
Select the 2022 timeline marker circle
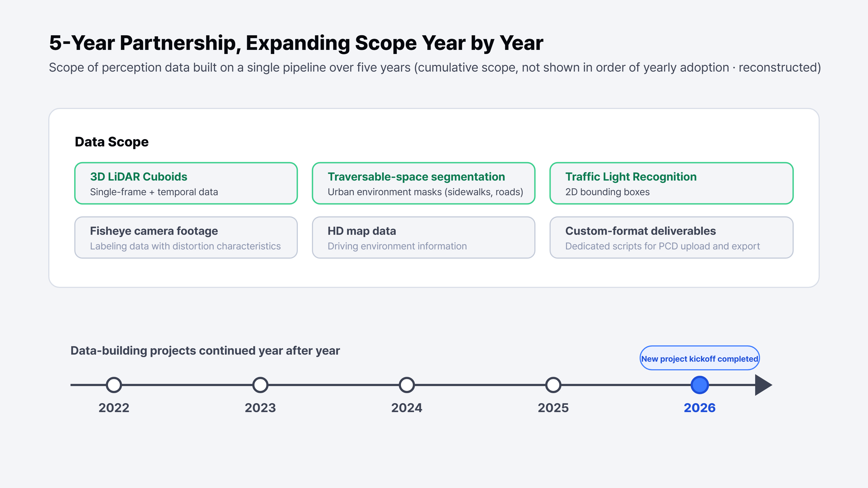(114, 385)
